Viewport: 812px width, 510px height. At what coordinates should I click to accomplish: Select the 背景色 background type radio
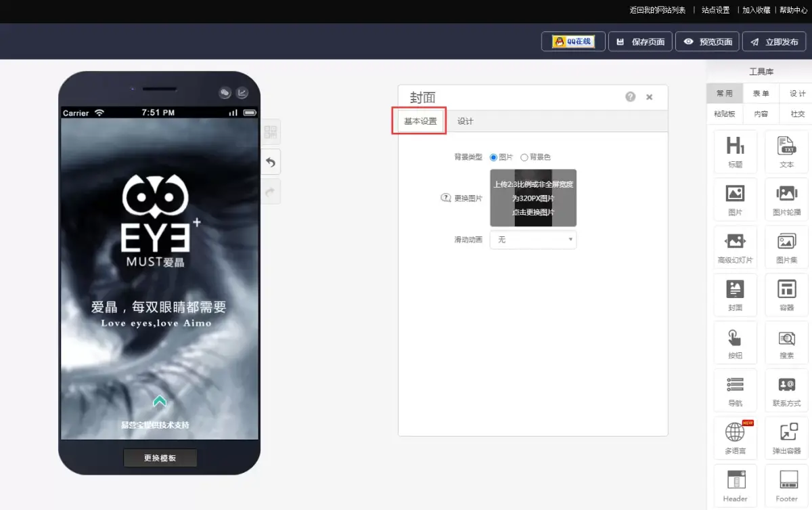pos(524,157)
